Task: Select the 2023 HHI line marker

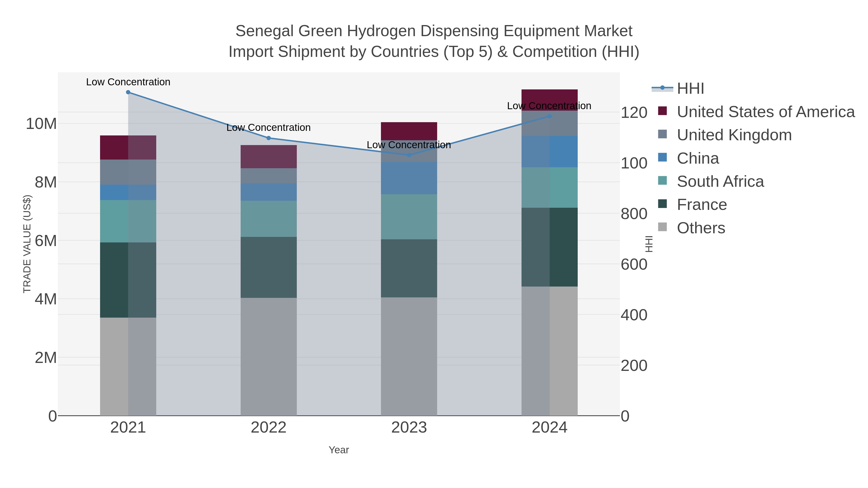Action: point(409,155)
